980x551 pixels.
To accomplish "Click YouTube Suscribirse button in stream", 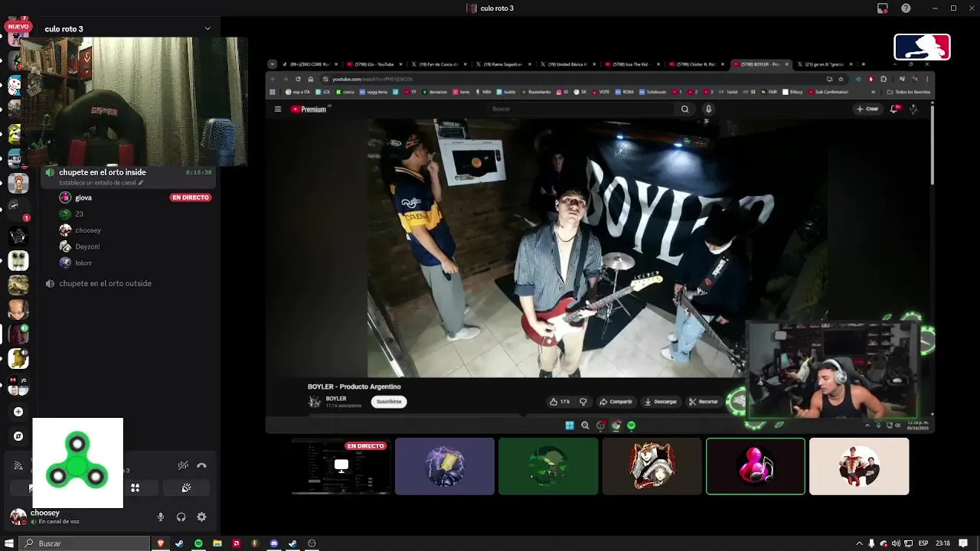I will click(x=389, y=401).
